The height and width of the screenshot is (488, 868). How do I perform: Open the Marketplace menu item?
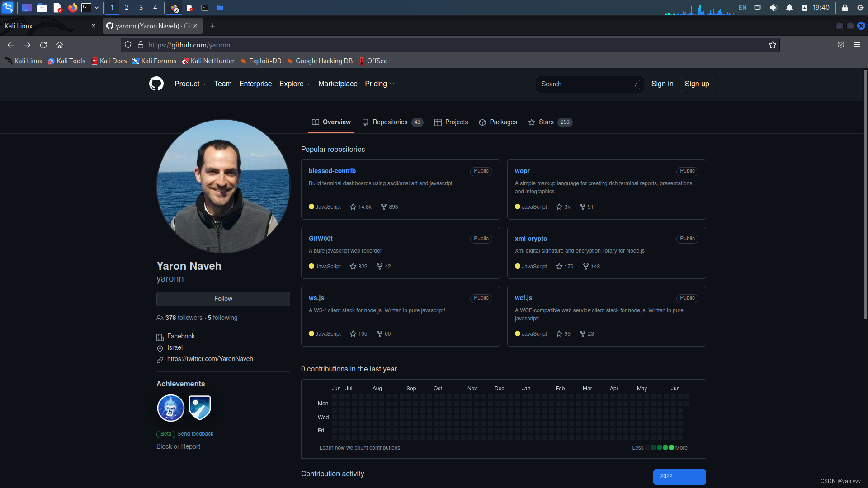[338, 84]
